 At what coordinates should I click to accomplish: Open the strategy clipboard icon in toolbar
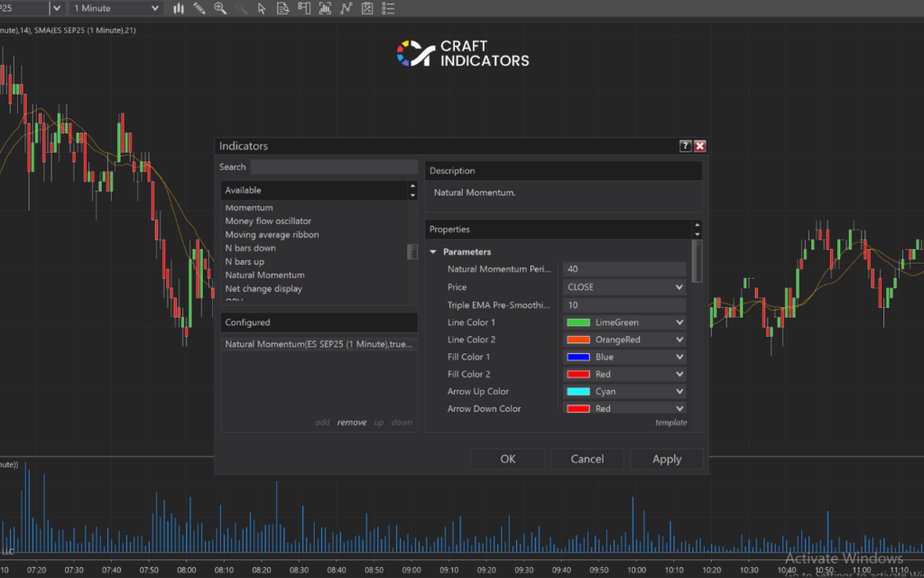point(367,8)
